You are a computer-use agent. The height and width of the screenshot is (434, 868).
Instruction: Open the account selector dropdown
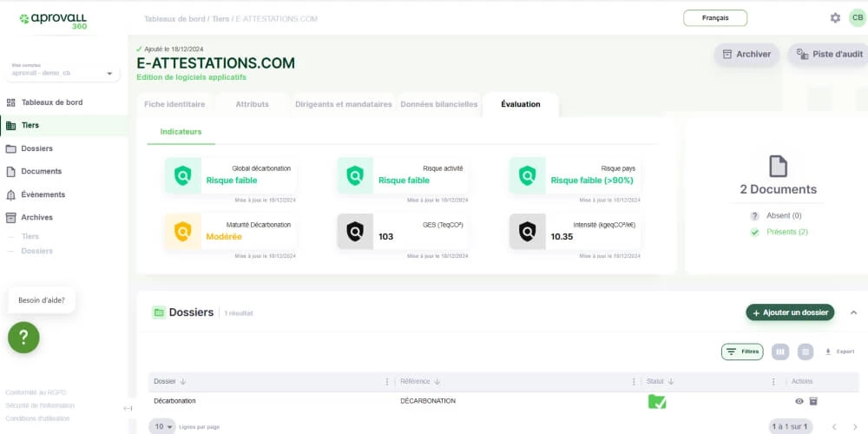63,74
